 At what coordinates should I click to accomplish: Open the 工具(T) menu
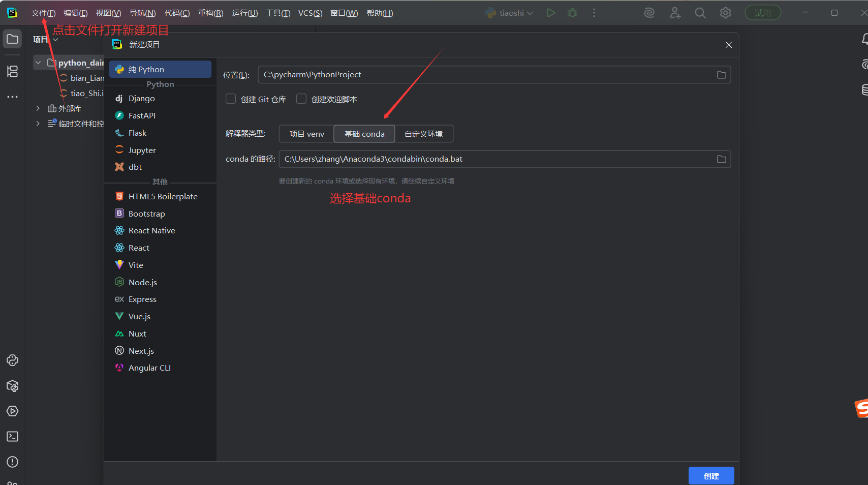tap(278, 13)
